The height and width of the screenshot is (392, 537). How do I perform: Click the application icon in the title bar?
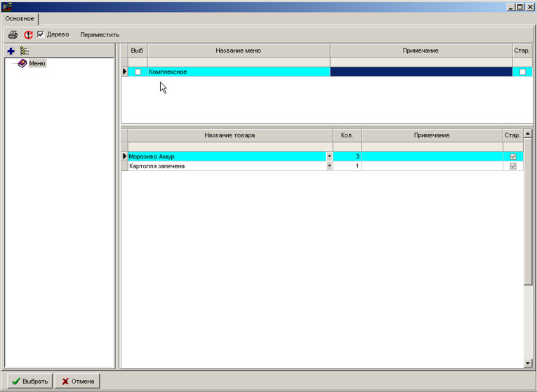point(7,6)
